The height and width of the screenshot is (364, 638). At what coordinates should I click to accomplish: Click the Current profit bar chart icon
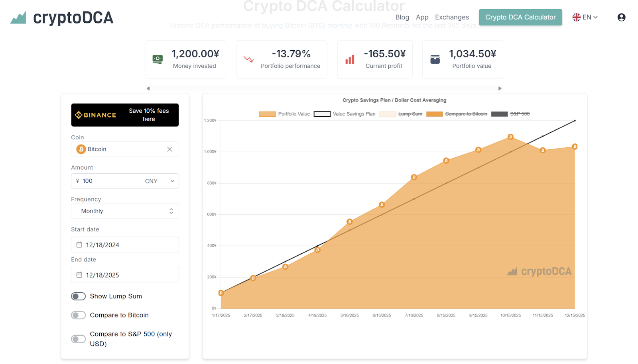coord(350,60)
